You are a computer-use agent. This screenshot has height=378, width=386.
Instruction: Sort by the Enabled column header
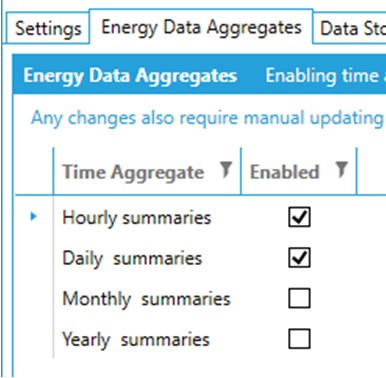click(x=284, y=172)
